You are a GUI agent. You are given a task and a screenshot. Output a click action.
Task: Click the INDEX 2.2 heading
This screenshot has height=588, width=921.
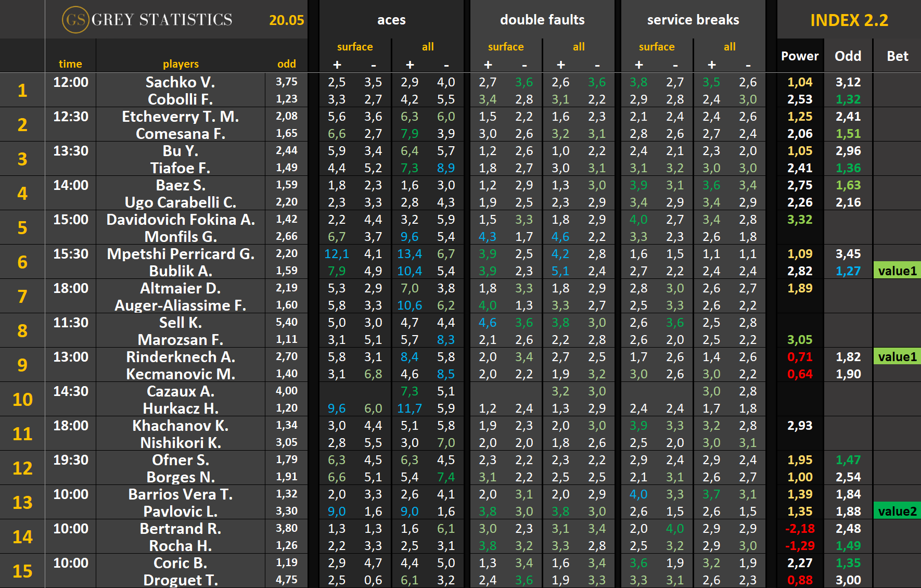tap(849, 20)
